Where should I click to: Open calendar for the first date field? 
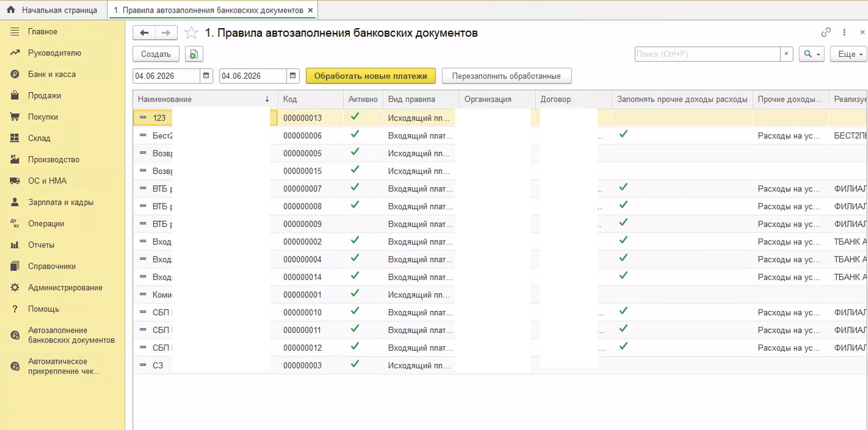tap(206, 76)
